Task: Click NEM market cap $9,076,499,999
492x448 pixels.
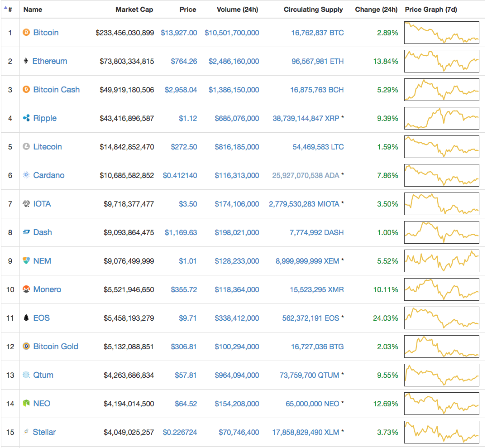Action: [x=129, y=261]
